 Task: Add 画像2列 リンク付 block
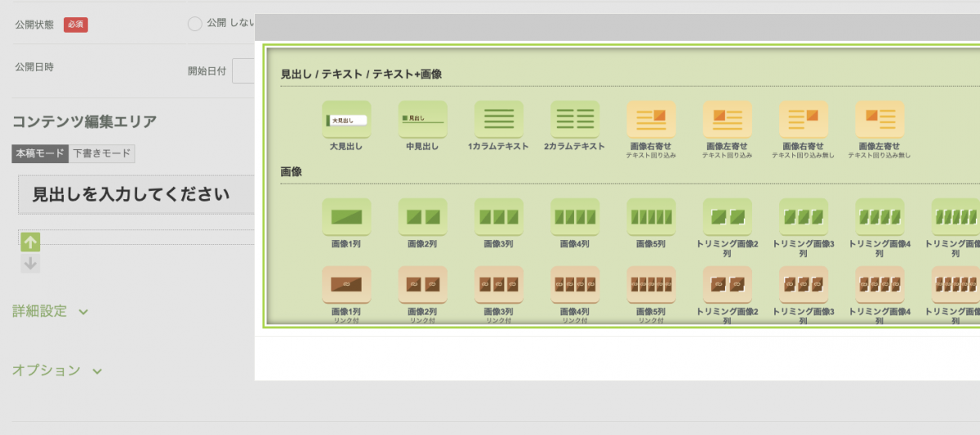pos(422,285)
